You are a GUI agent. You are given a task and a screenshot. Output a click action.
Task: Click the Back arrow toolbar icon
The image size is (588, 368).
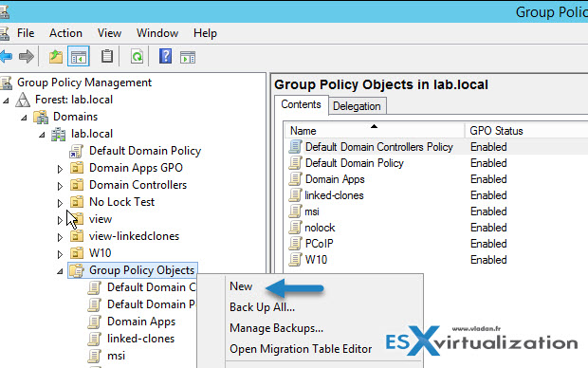pyautogui.click(x=6, y=57)
